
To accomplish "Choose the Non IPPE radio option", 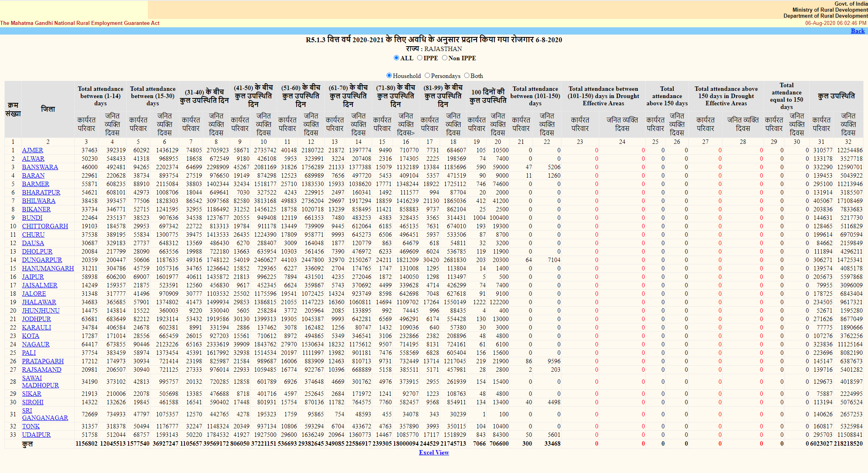I will 444,58.
